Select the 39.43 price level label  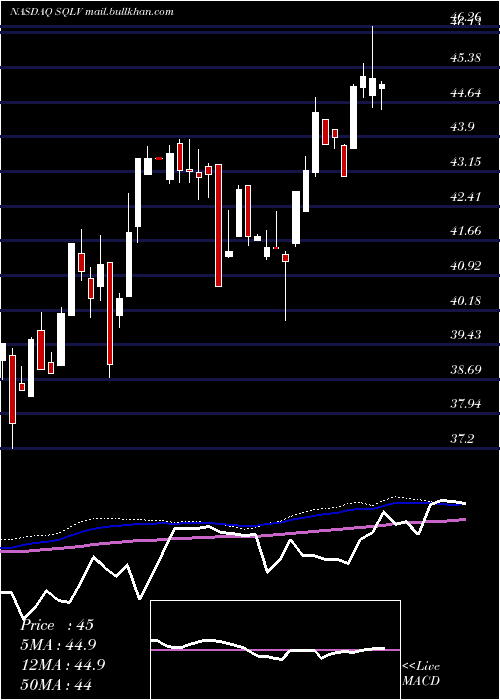pyautogui.click(x=467, y=335)
